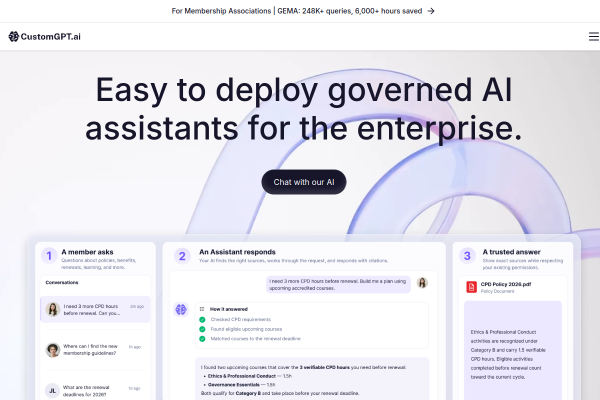The image size is (600, 400).
Task: Select the 'What are the renewal deadlines for 2026' conversation
Action: click(x=95, y=390)
